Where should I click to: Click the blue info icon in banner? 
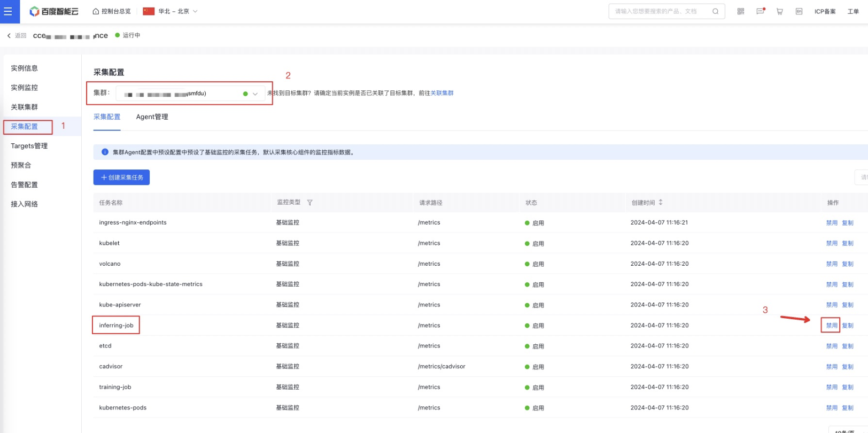point(105,152)
